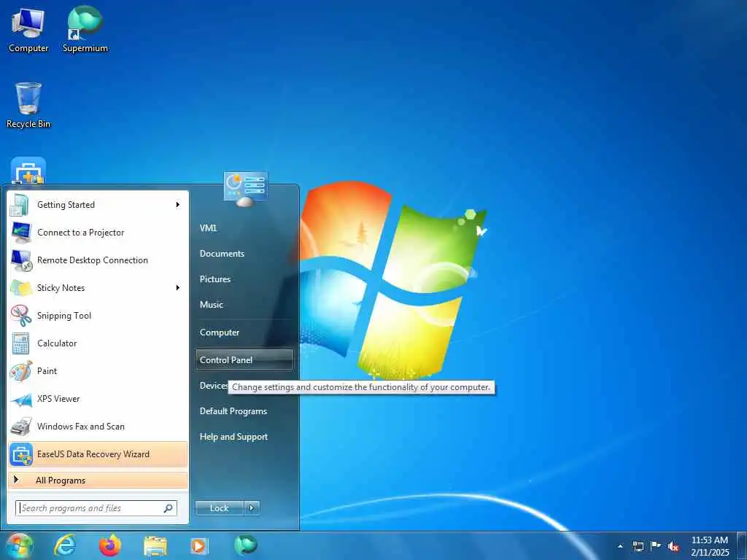Image resolution: width=747 pixels, height=560 pixels.
Task: Open the shutdown options arrow beside Lock
Action: 252,508
